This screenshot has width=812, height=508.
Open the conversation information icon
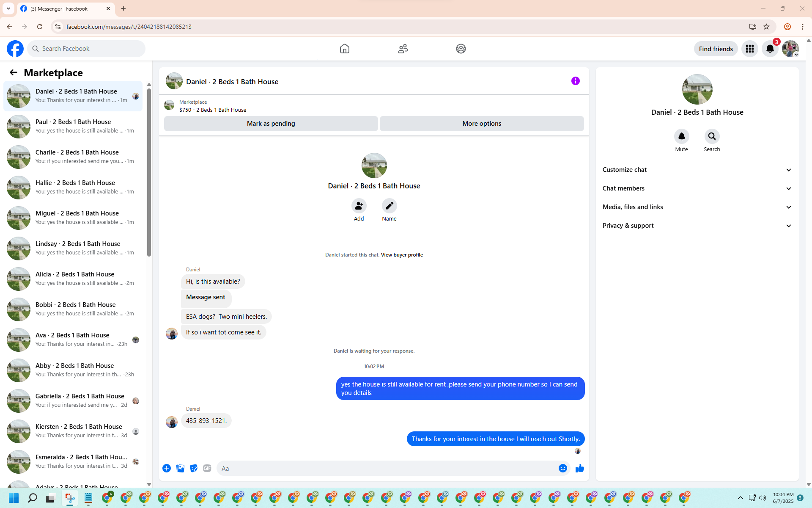pyautogui.click(x=575, y=81)
